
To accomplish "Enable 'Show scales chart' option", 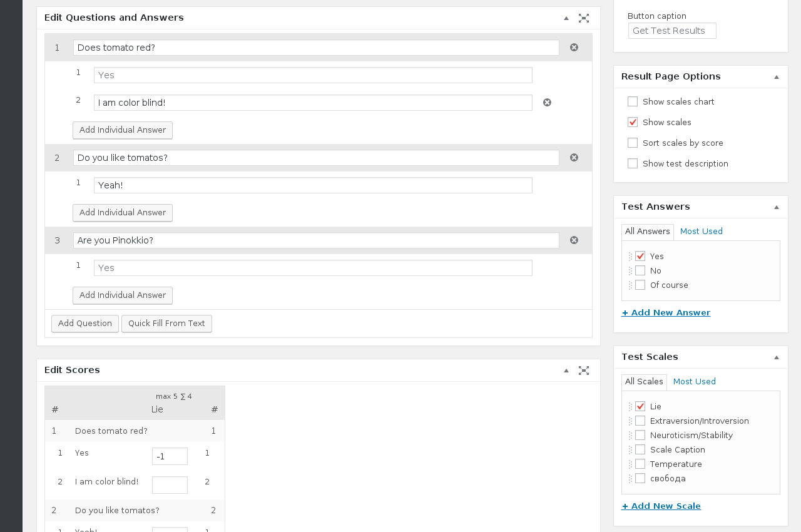I will (633, 102).
